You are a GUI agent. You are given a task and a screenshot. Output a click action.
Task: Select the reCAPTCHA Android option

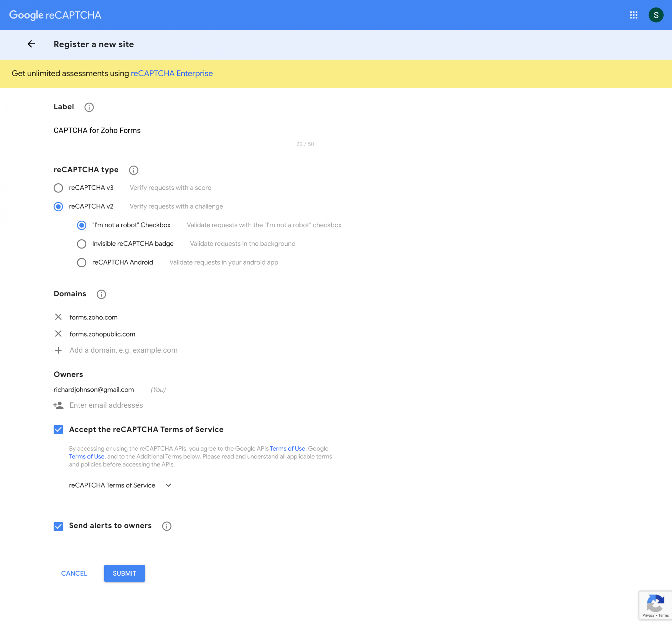(x=81, y=263)
